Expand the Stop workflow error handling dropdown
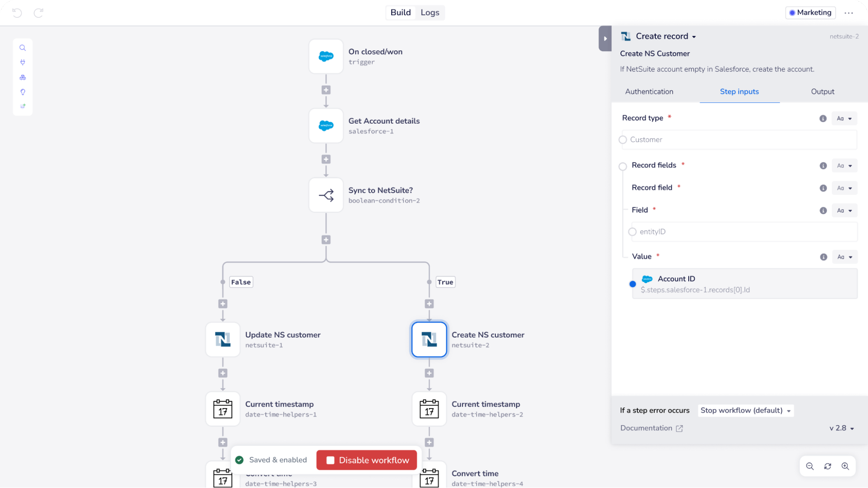868x488 pixels. [x=745, y=410]
